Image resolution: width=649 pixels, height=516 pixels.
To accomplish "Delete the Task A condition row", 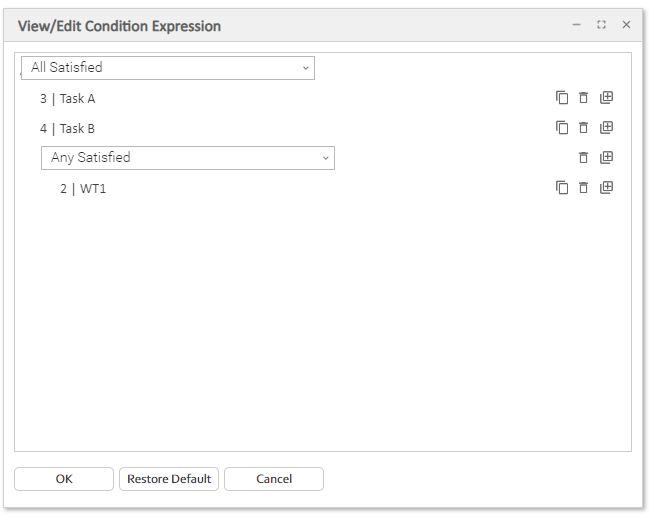I will point(584,98).
